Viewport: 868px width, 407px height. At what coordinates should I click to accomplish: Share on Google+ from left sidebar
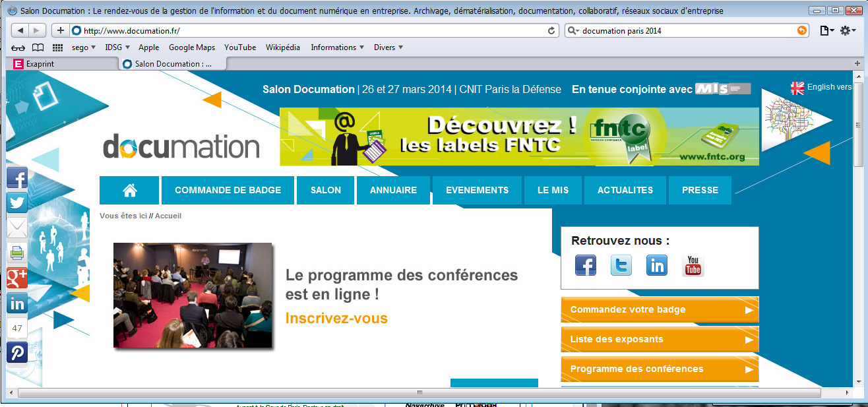(16, 278)
